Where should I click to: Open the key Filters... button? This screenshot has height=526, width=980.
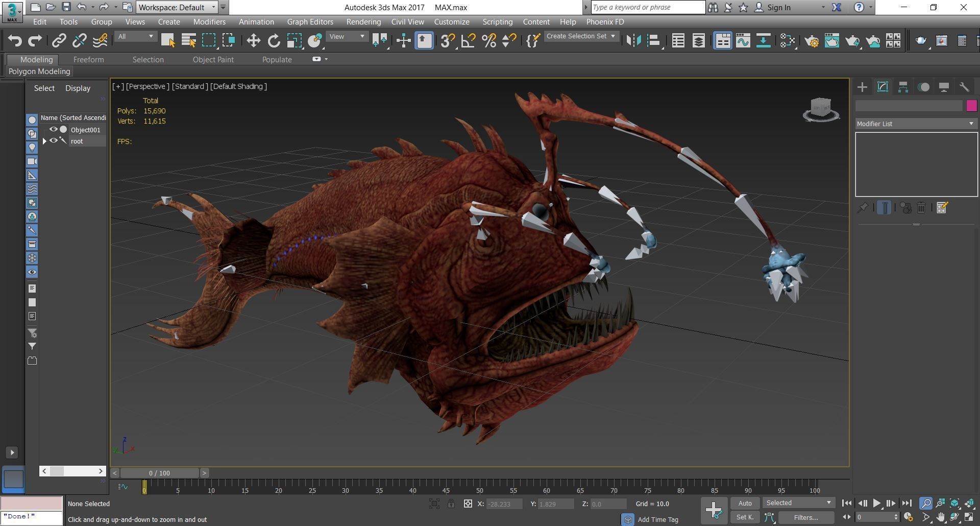(806, 517)
